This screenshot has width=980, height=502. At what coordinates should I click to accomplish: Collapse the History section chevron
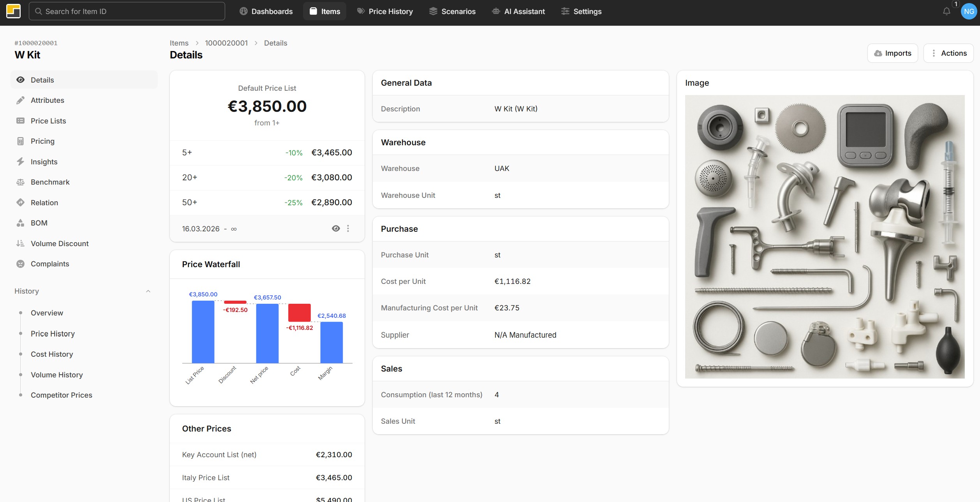tap(148, 291)
